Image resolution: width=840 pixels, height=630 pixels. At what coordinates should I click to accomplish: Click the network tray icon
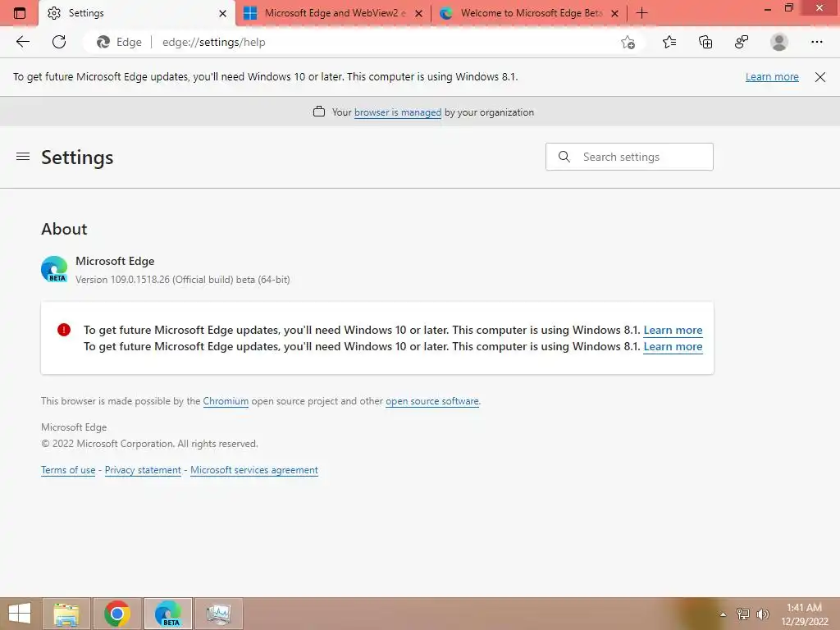click(743, 614)
